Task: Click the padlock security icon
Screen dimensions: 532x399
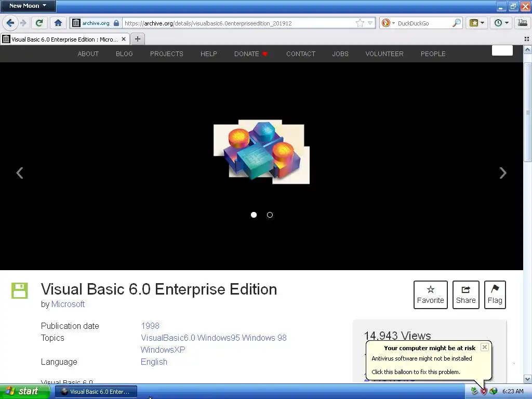Action: pyautogui.click(x=116, y=23)
